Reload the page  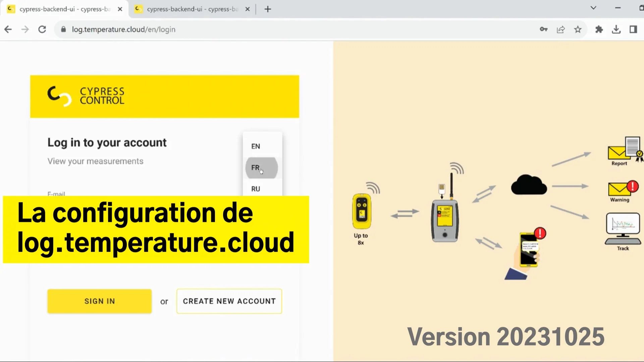pos(42,29)
